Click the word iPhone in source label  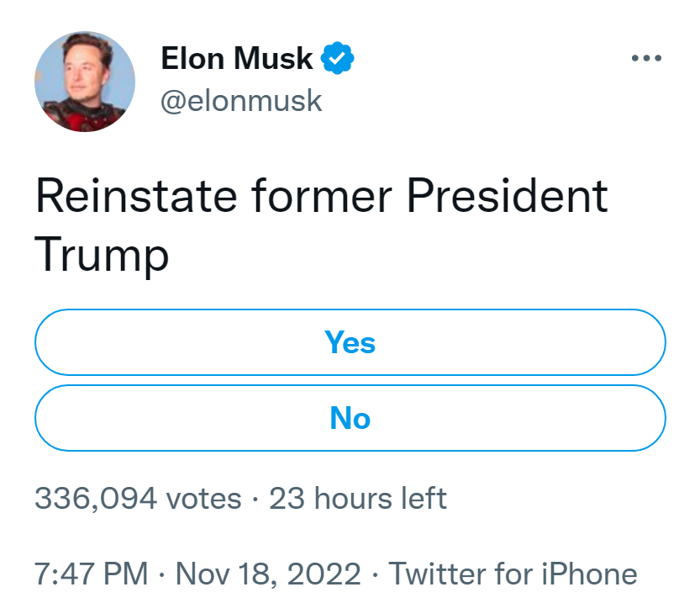pyautogui.click(x=589, y=574)
